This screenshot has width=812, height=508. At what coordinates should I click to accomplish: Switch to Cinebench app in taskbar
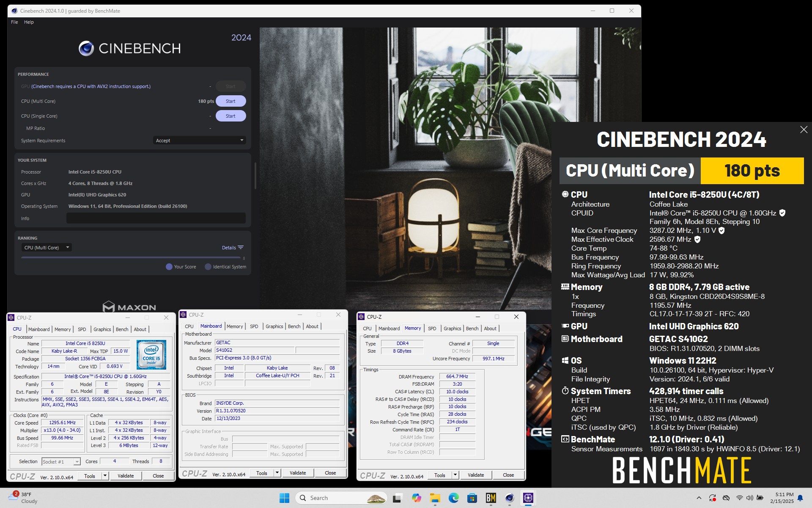click(x=509, y=498)
